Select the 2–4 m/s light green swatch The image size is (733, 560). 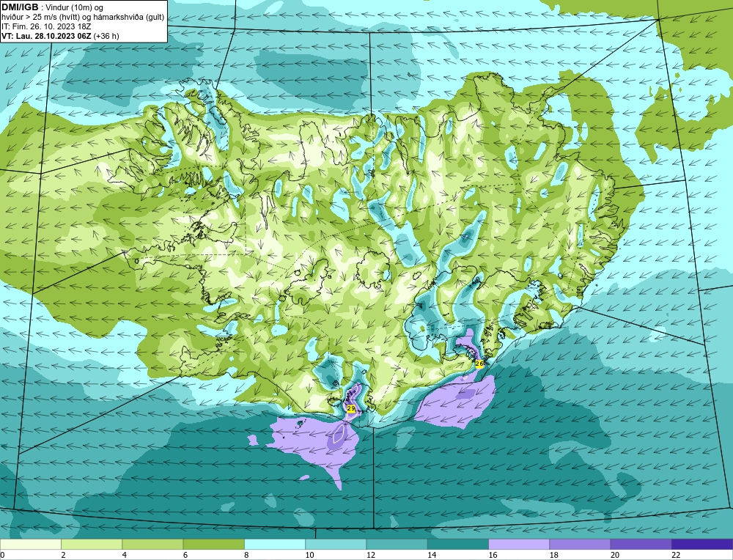tap(92, 545)
